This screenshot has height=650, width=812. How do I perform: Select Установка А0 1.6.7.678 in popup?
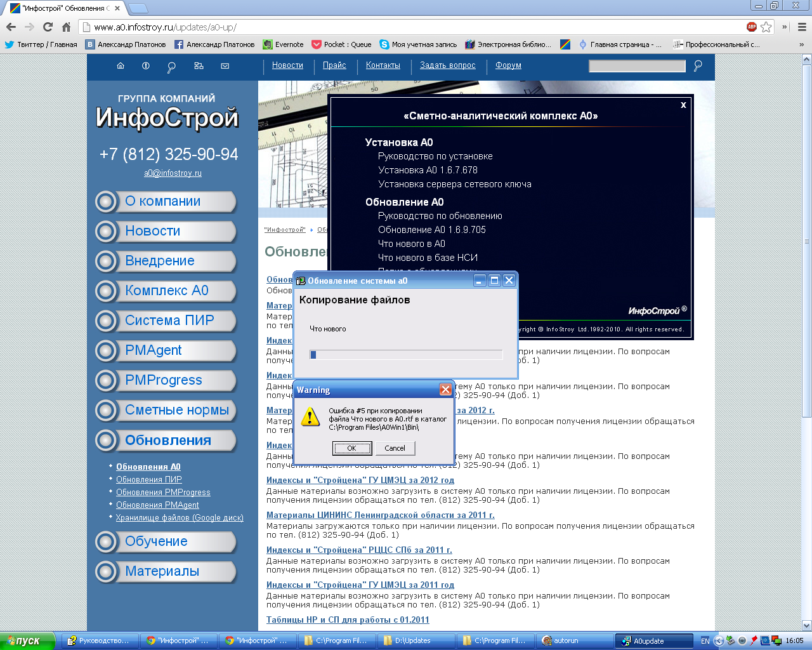point(428,170)
